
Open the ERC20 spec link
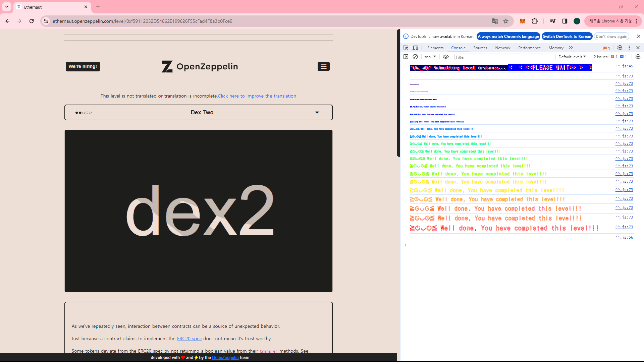189,339
